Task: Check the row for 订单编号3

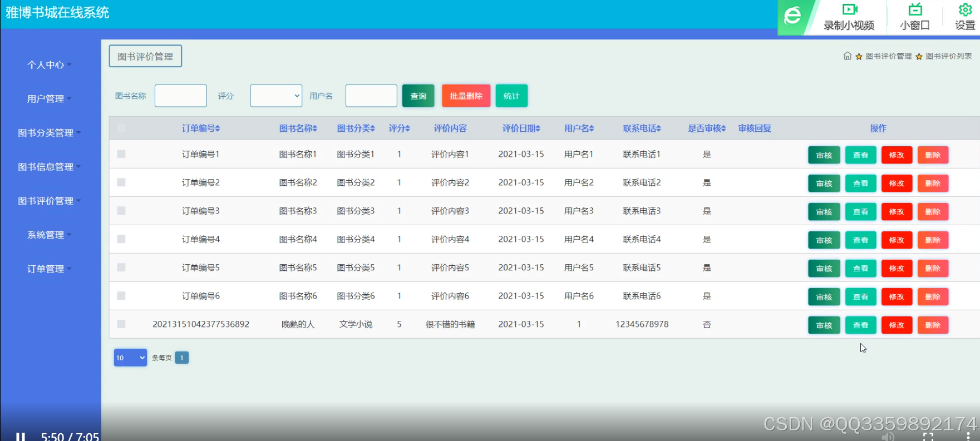Action: click(x=121, y=211)
